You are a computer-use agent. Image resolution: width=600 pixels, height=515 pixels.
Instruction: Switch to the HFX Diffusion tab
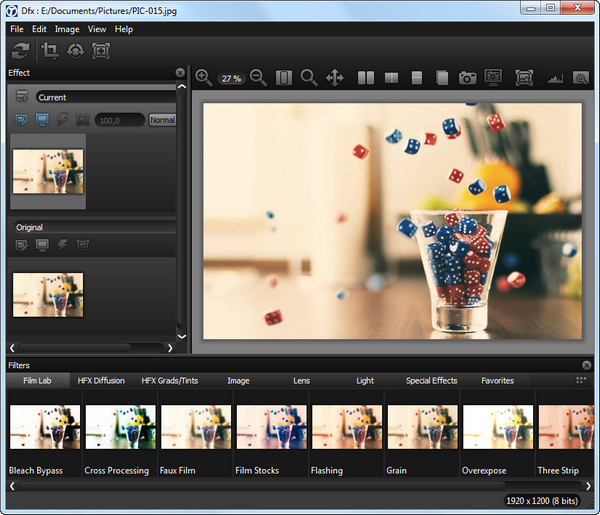coord(101,381)
